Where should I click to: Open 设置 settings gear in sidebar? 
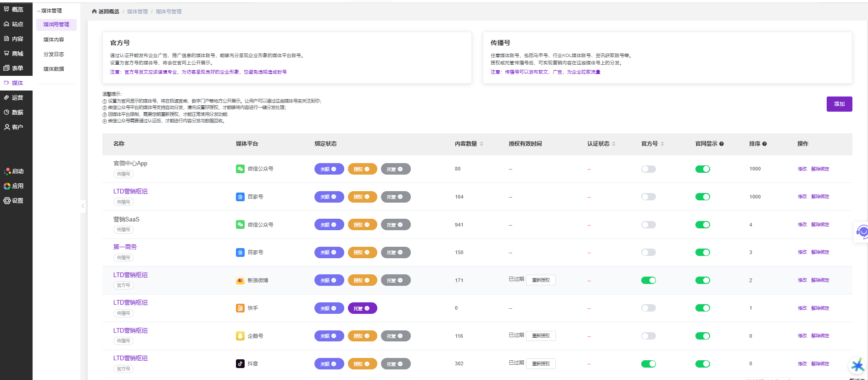(7, 200)
